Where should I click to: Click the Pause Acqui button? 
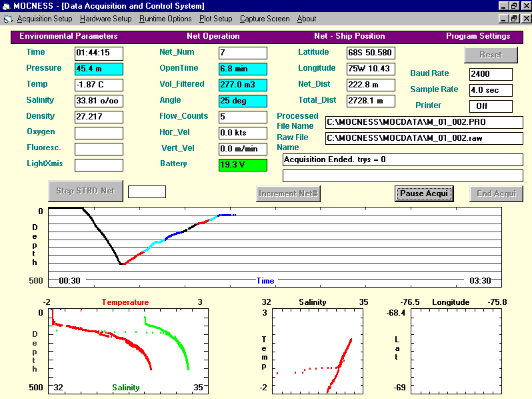[424, 193]
